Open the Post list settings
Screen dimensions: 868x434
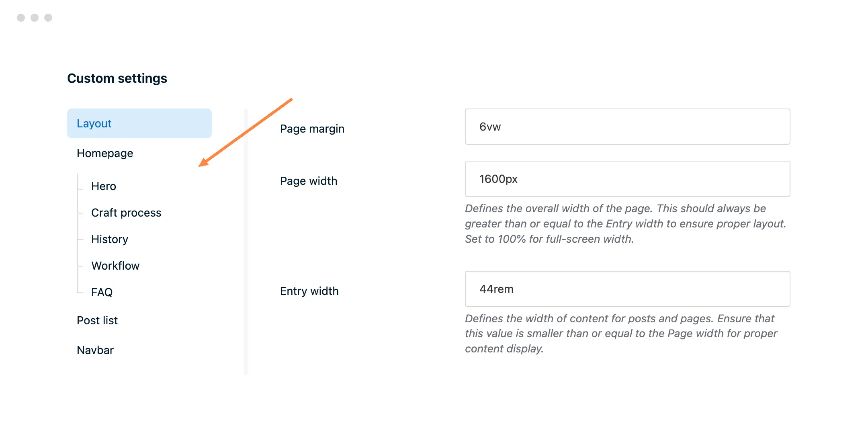pyautogui.click(x=97, y=320)
